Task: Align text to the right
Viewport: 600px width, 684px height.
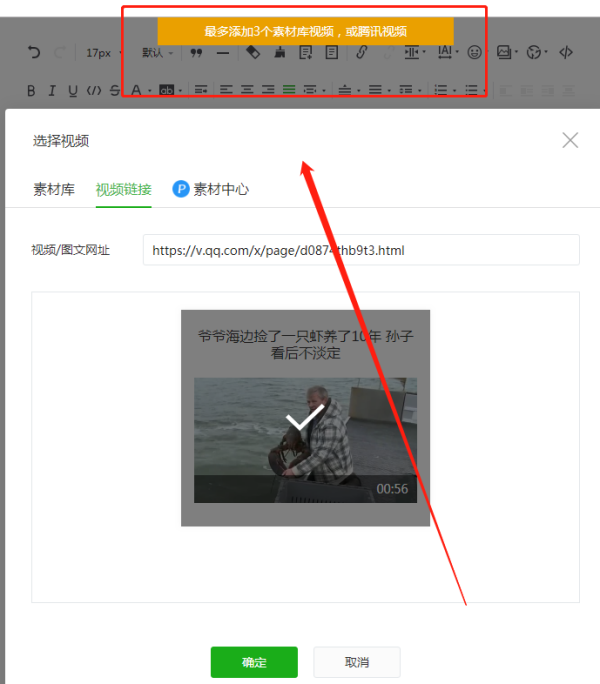Action: [268, 90]
